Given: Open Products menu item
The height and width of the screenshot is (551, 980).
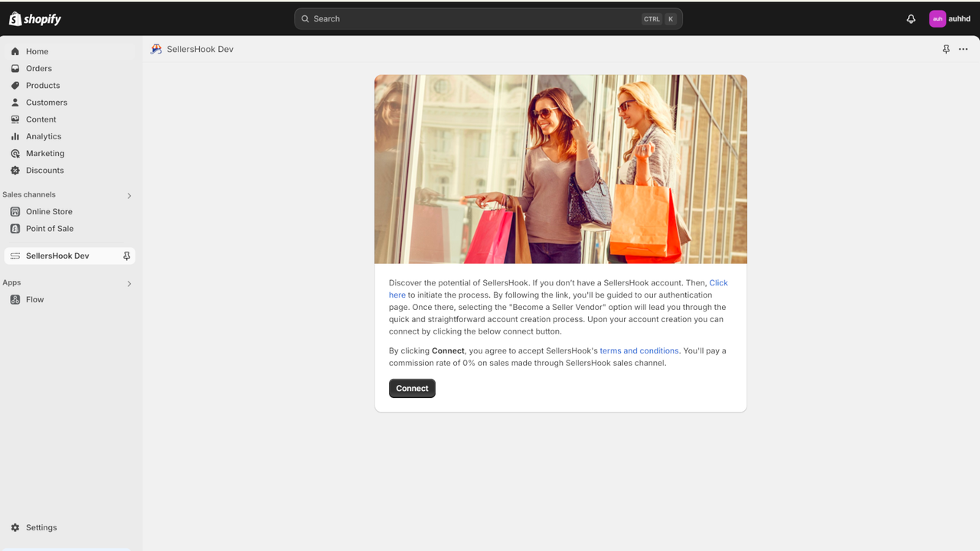Looking at the screenshot, I should click(x=70, y=85).
